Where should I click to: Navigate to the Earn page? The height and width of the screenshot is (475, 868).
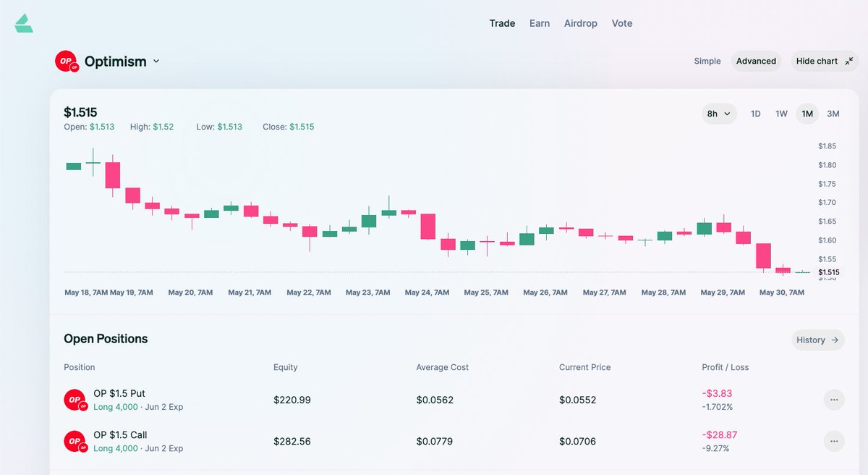click(540, 23)
